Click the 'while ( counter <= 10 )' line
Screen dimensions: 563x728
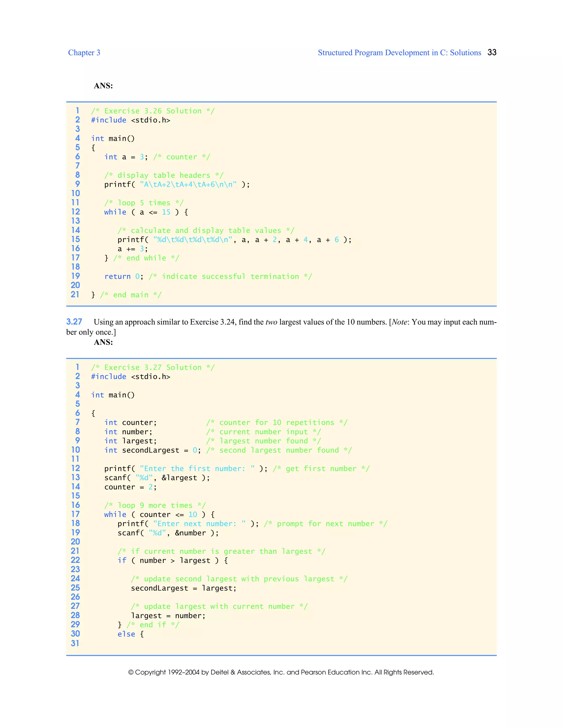(159, 515)
